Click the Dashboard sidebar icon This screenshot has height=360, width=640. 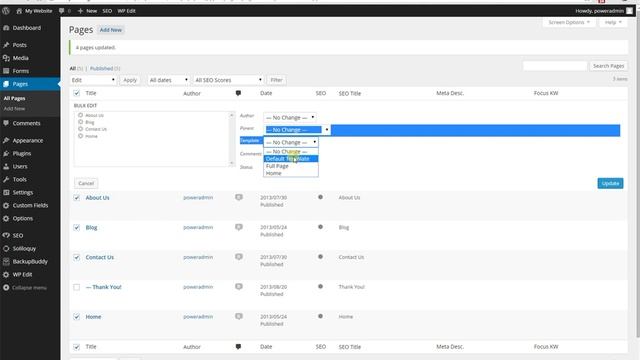[6, 28]
